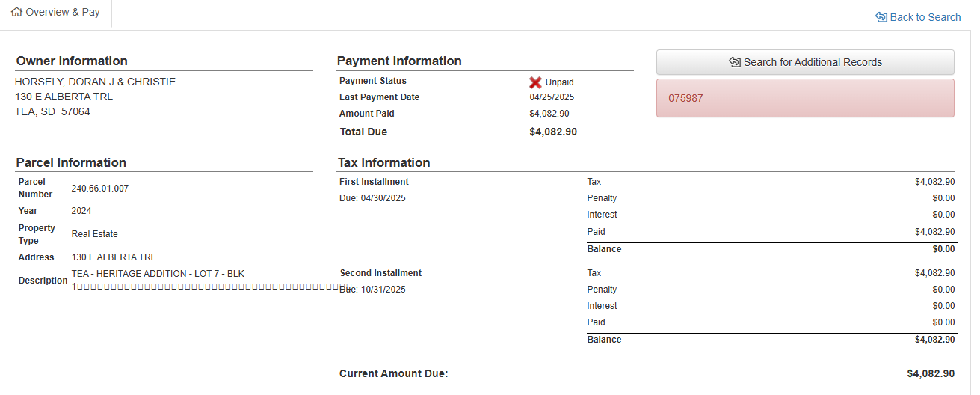Screen dimensions: 980x395
Task: Click the Tax Information heading
Action: [383, 163]
